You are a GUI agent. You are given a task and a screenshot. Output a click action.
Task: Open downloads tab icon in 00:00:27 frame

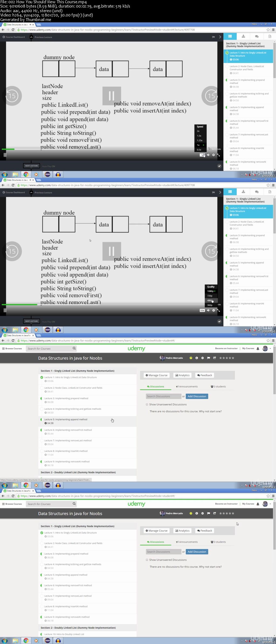(x=243, y=36)
